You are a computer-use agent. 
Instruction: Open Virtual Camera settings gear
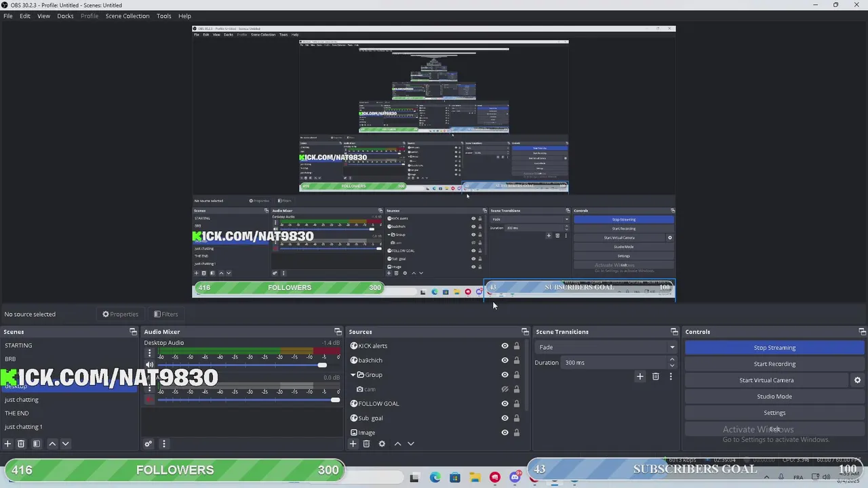857,380
